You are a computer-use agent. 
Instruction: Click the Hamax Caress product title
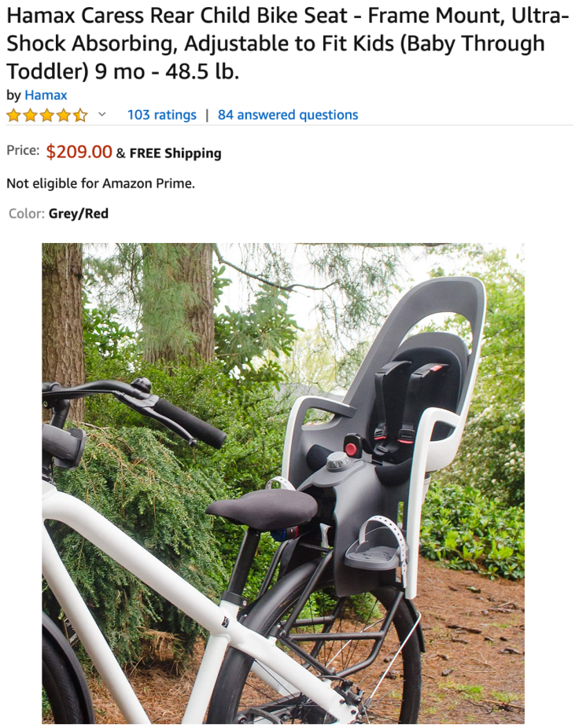point(286,44)
